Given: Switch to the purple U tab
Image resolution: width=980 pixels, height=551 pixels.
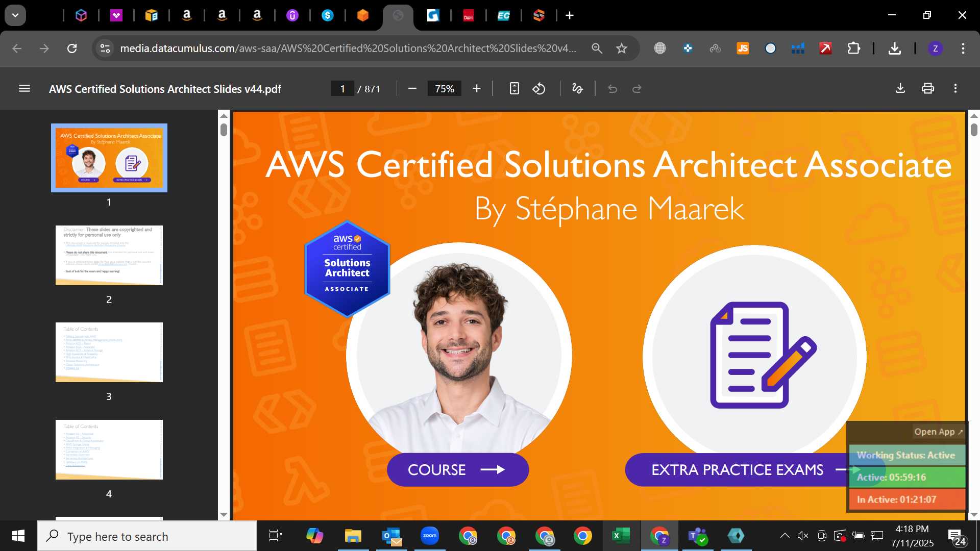Looking at the screenshot, I should (x=292, y=15).
